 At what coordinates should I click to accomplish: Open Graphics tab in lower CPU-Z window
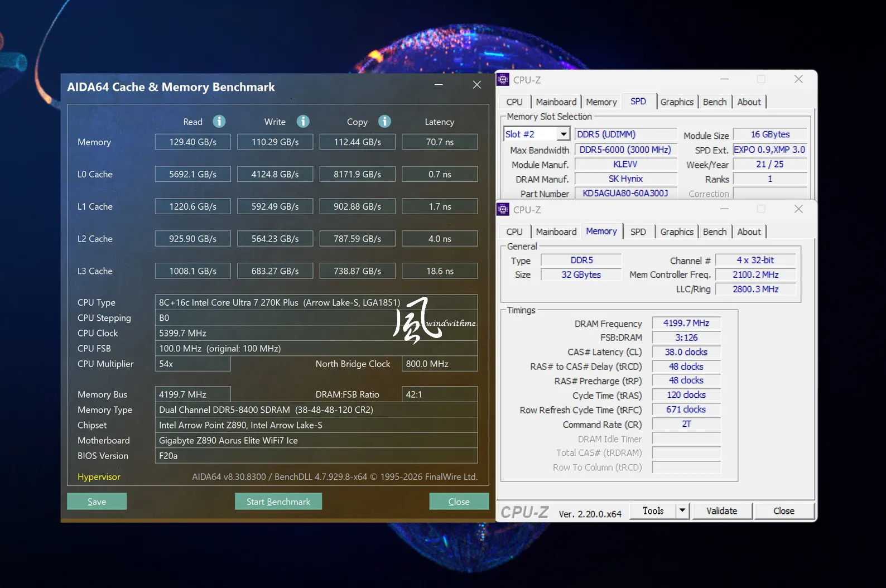click(x=677, y=232)
